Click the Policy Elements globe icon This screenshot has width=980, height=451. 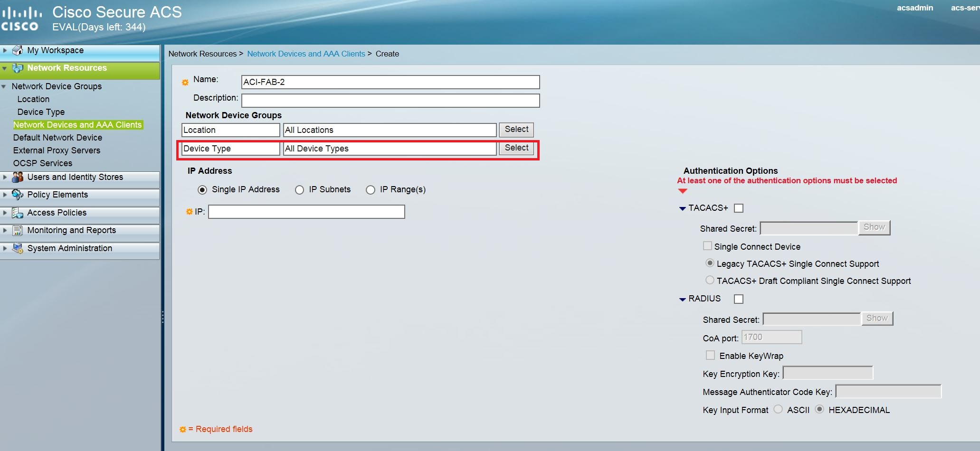[x=18, y=194]
